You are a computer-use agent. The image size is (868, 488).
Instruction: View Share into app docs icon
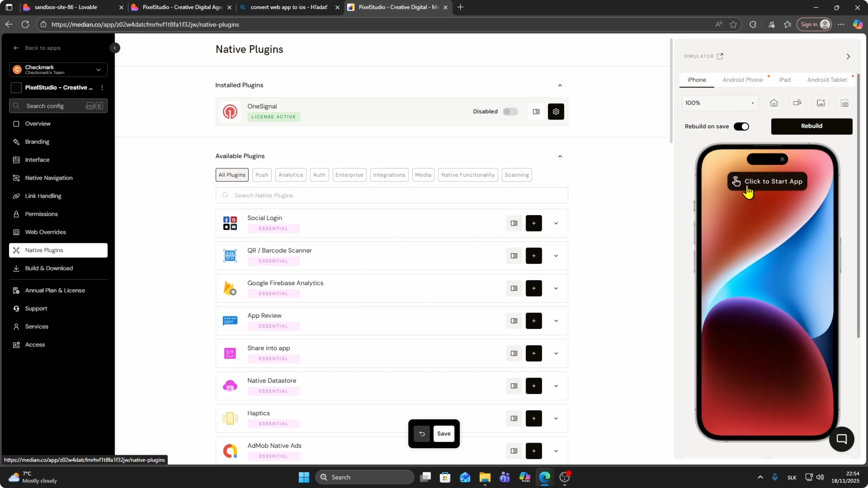pos(514,353)
